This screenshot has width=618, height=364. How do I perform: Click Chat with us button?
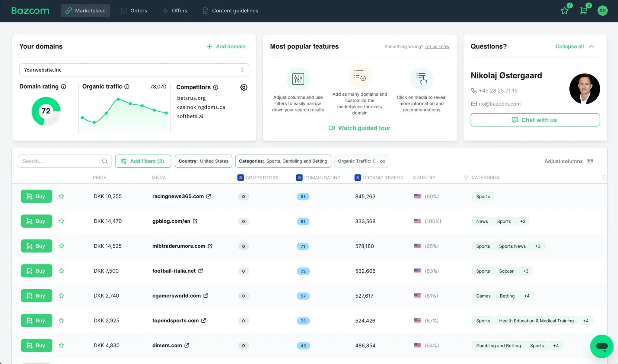[535, 120]
